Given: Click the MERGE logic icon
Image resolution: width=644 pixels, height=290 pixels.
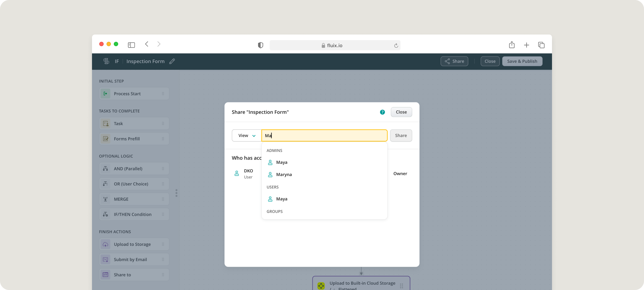Looking at the screenshot, I should pos(106,199).
